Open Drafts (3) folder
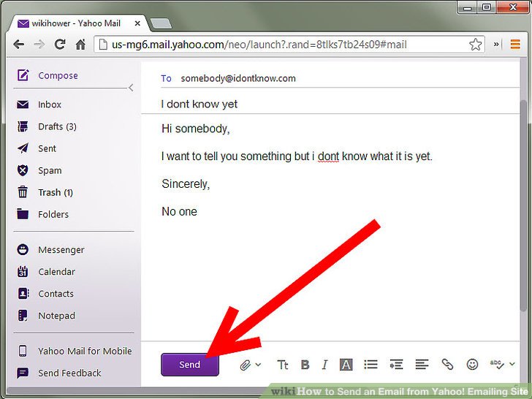 point(57,126)
